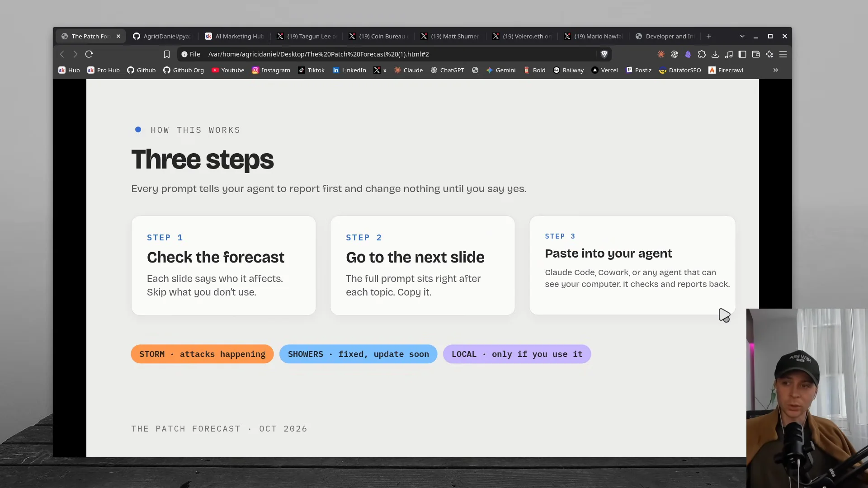This screenshot has width=868, height=488.
Task: Switch to the AgriciDaniel GitHub tab
Action: (163, 36)
